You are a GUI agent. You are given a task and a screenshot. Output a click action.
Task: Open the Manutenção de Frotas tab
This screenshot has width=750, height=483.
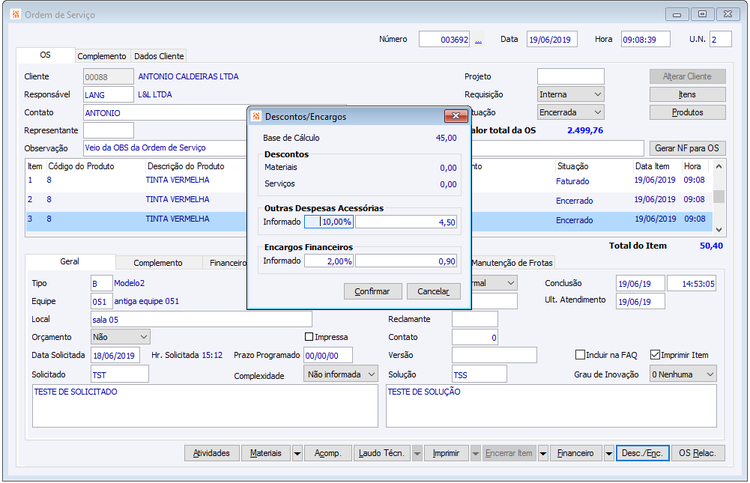pyautogui.click(x=511, y=262)
